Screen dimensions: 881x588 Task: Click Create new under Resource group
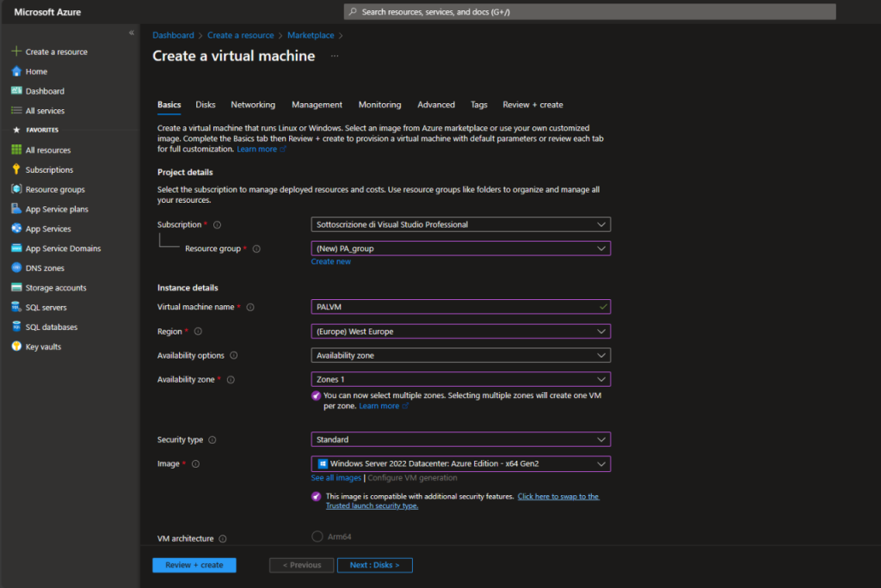330,260
